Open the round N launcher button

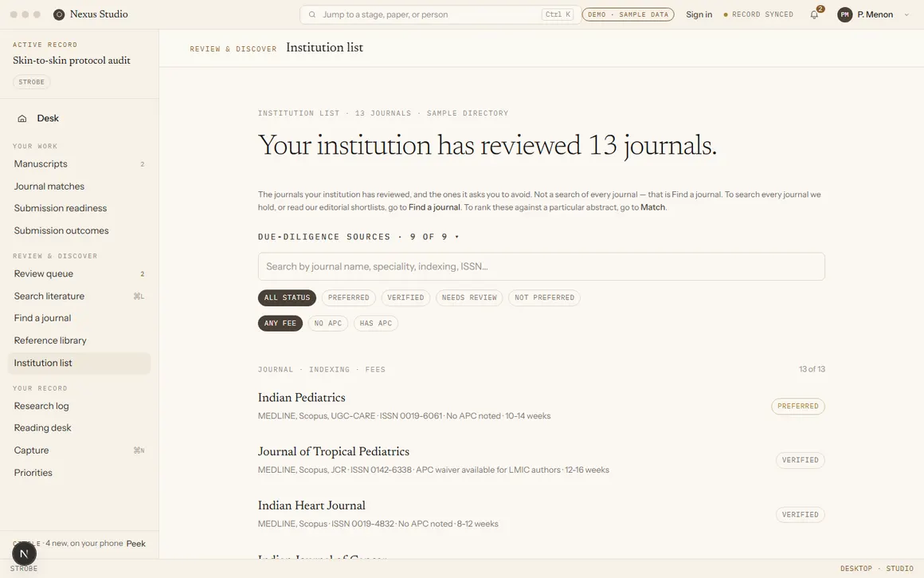pos(24,554)
